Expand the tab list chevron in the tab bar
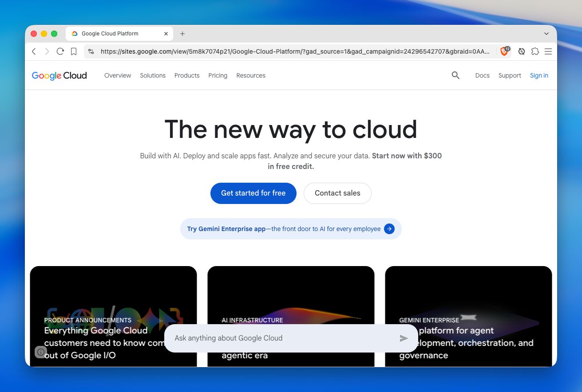Viewport: 582px width, 392px height. 546,34
